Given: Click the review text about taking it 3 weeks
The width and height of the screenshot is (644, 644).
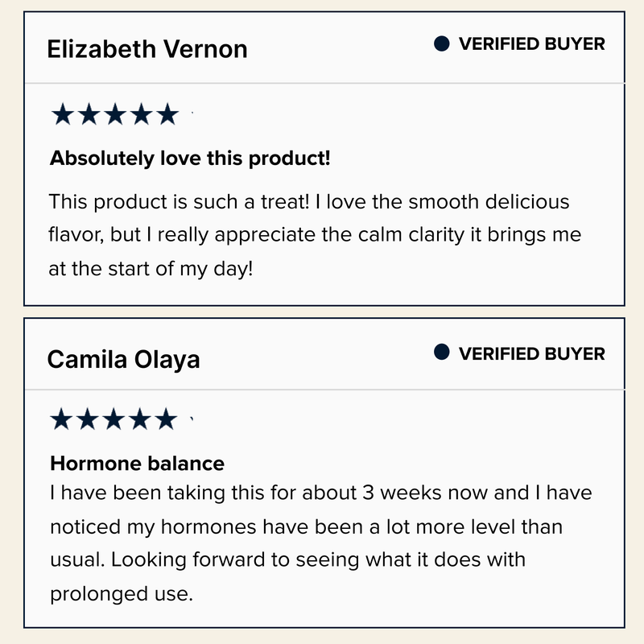Looking at the screenshot, I should coord(320,543).
